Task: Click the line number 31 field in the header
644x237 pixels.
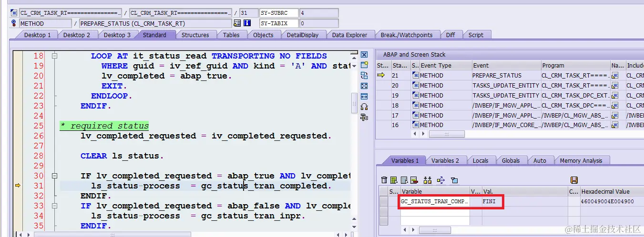Action: pyautogui.click(x=248, y=13)
